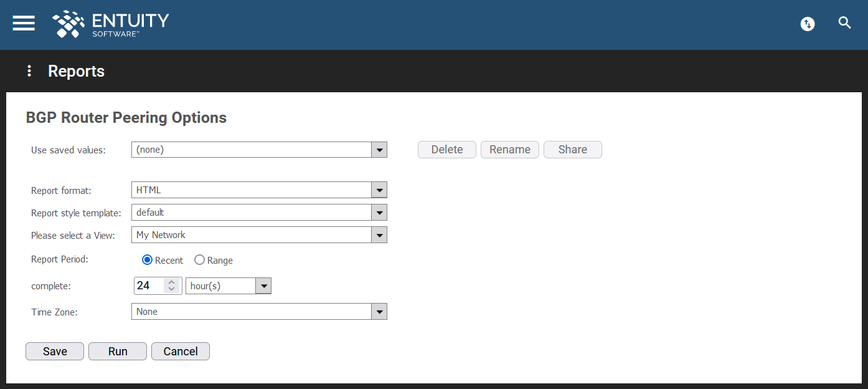Viewport: 868px width, 389px height.
Task: Increase the complete value with up arrow
Action: click(172, 282)
